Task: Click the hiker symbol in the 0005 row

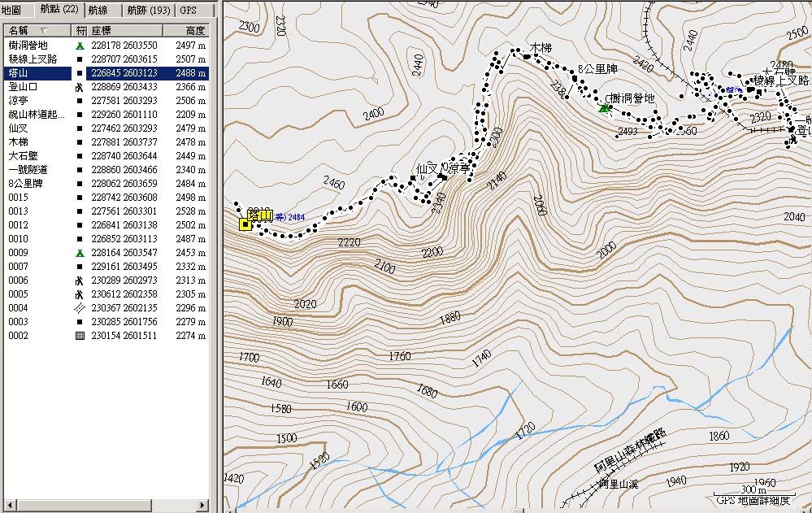Action: (80, 294)
